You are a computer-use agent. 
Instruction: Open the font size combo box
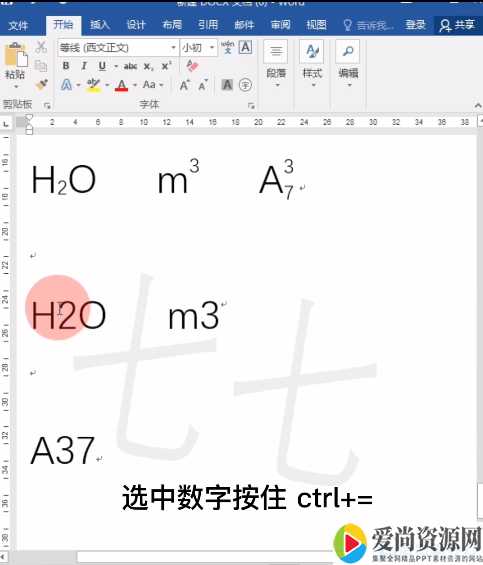tap(199, 48)
